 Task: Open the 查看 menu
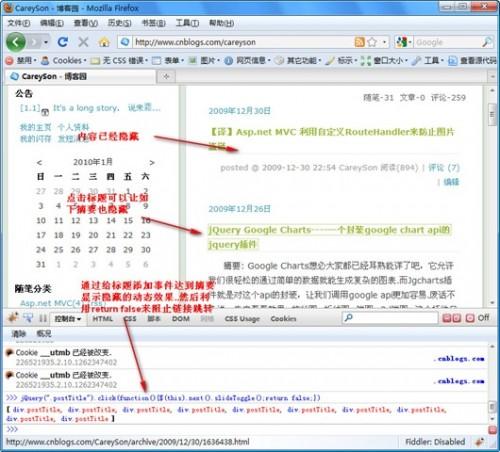tap(86, 23)
